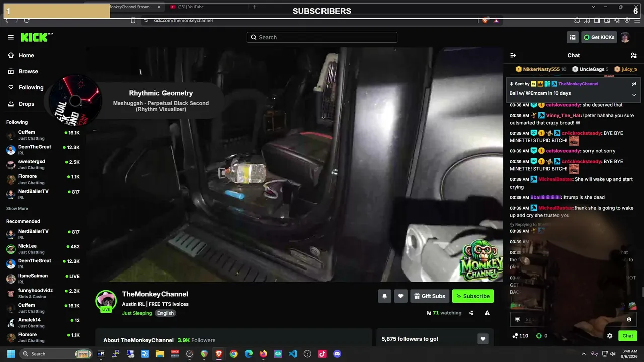This screenshot has width=644, height=362.
Task: Open Brave Shields icon in the address bar
Action: [x=485, y=20]
